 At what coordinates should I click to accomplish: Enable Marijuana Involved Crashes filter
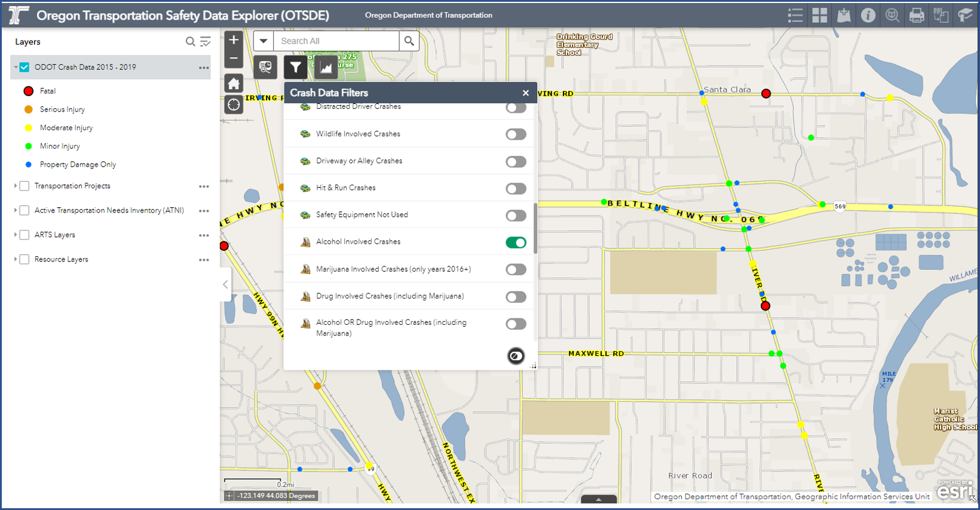pos(516,269)
